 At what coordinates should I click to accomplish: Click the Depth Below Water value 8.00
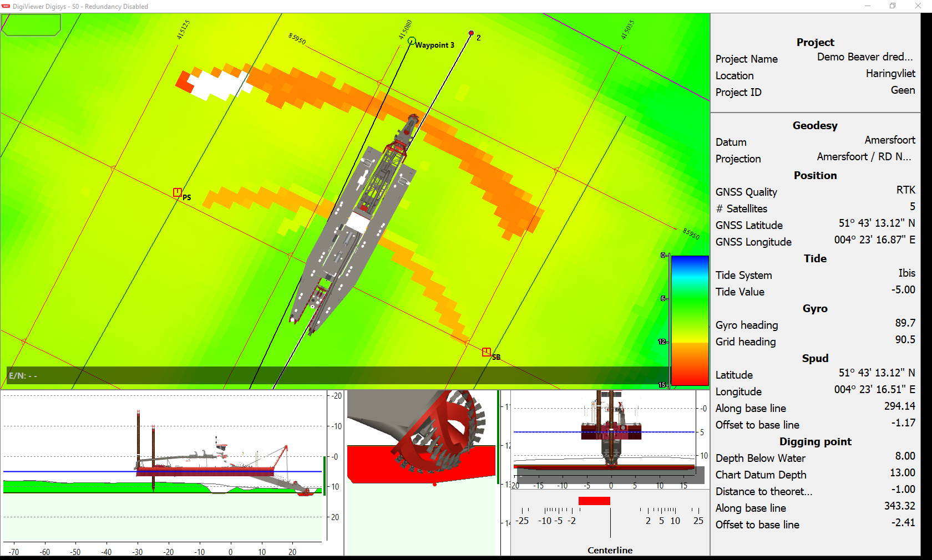[905, 456]
